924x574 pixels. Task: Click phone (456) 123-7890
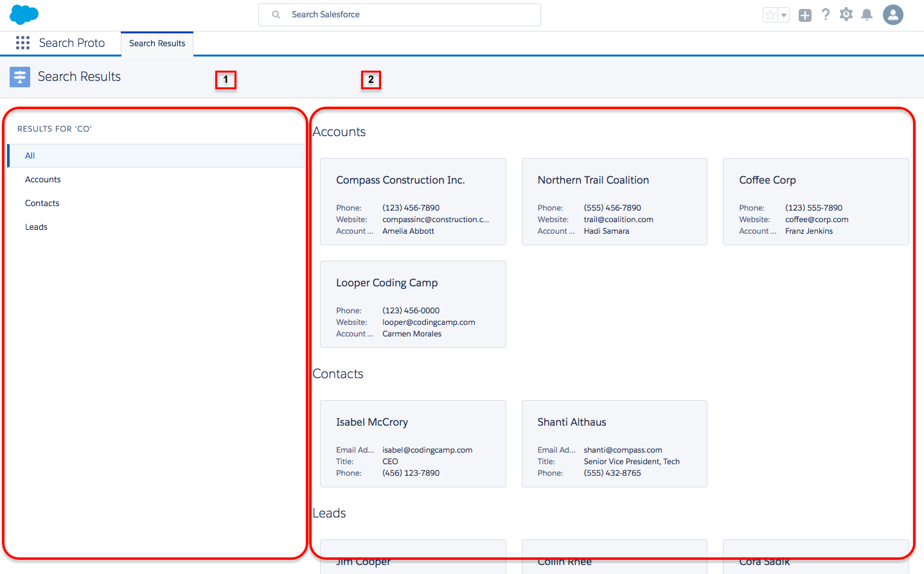(411, 473)
